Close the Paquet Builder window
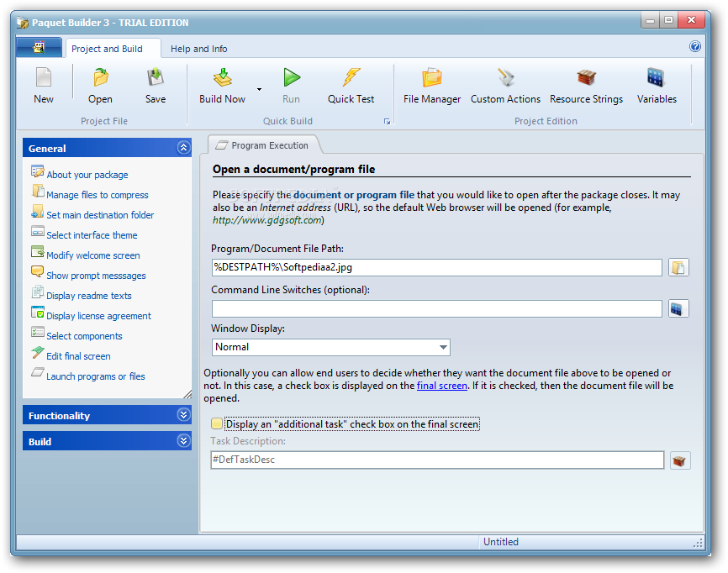Image resolution: width=728 pixels, height=573 pixels. tap(691, 20)
